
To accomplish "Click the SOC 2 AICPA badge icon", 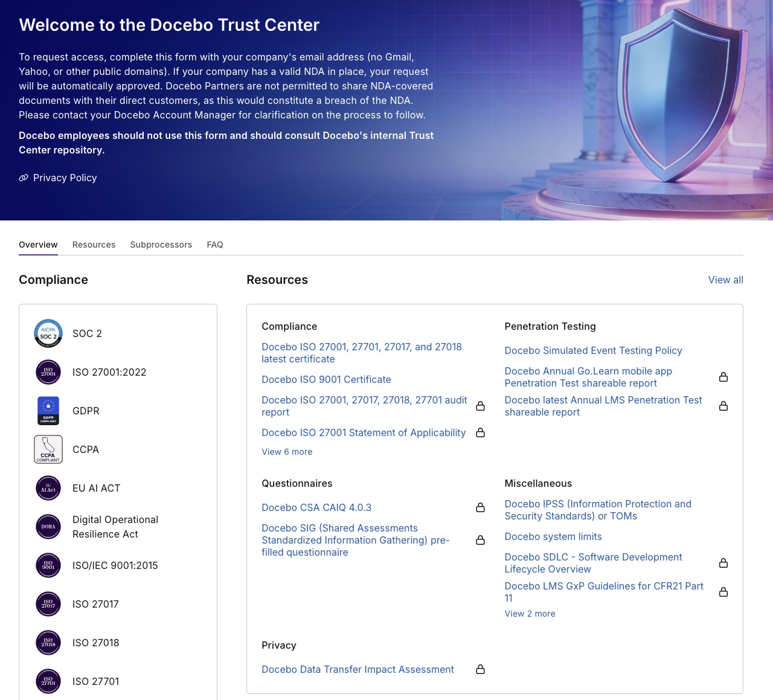I will coord(48,333).
